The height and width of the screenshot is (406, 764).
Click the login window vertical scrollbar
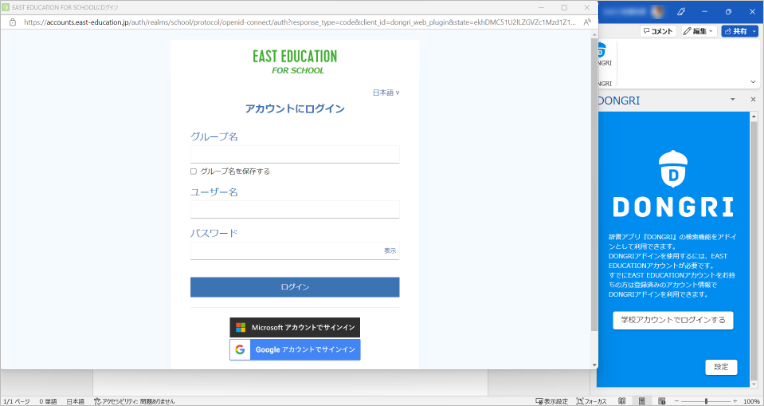tap(594, 185)
